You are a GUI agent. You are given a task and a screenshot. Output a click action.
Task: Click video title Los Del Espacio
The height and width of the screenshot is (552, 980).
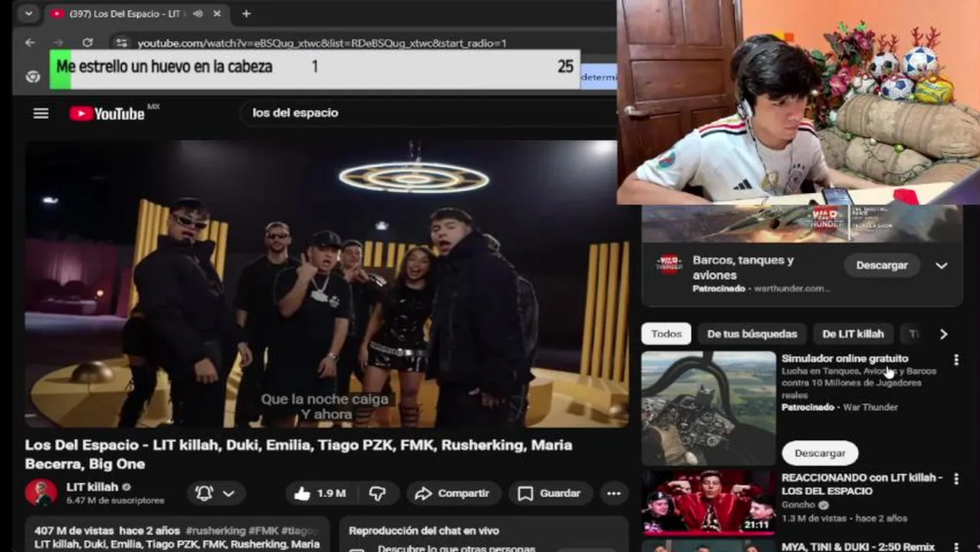[298, 454]
